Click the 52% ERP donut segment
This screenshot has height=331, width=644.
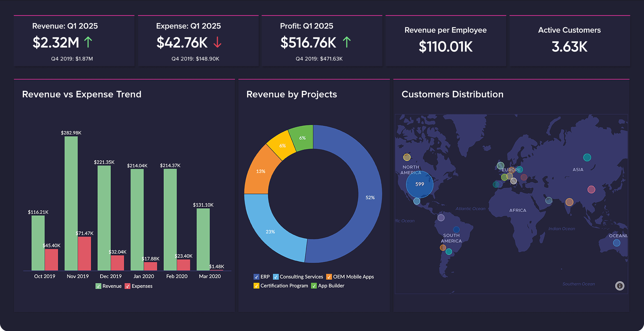[x=370, y=197]
